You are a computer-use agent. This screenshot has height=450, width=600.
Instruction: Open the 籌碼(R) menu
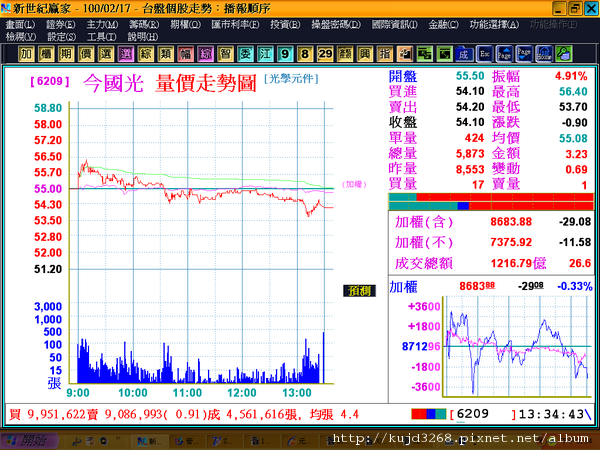(x=144, y=24)
